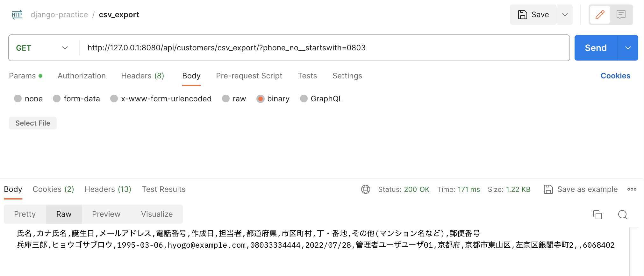Open the comments icon at top right
The height and width of the screenshot is (276, 644).
click(621, 14)
